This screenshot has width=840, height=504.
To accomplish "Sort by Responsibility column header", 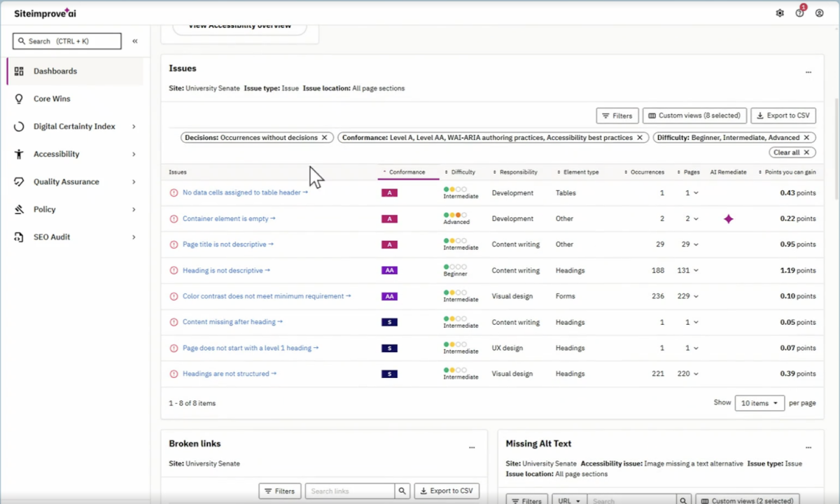I will coord(515,172).
